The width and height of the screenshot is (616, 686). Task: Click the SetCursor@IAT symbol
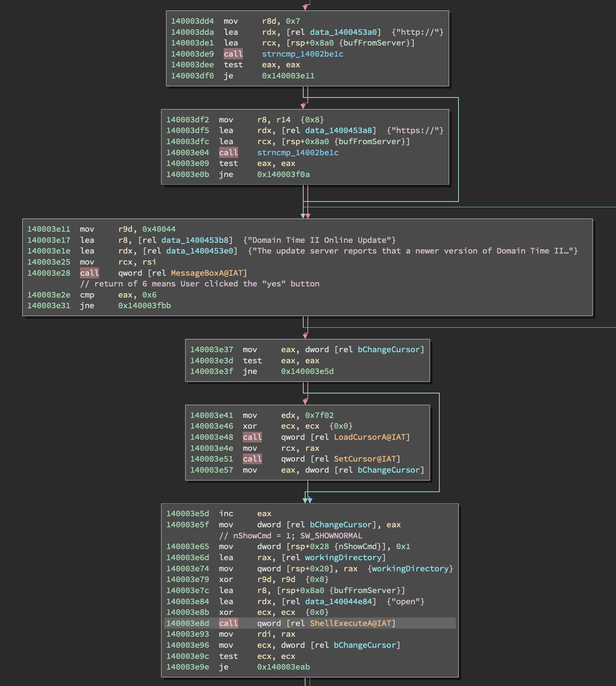pos(365,459)
